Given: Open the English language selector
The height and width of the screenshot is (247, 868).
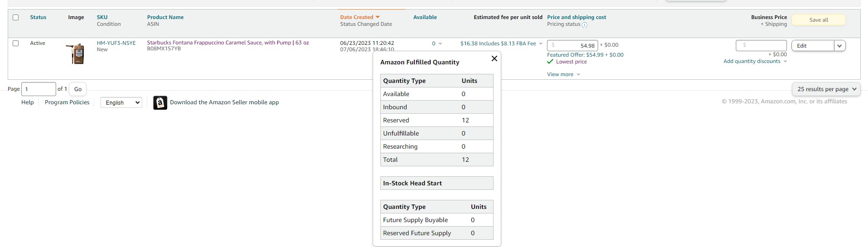Looking at the screenshot, I should coord(121,103).
